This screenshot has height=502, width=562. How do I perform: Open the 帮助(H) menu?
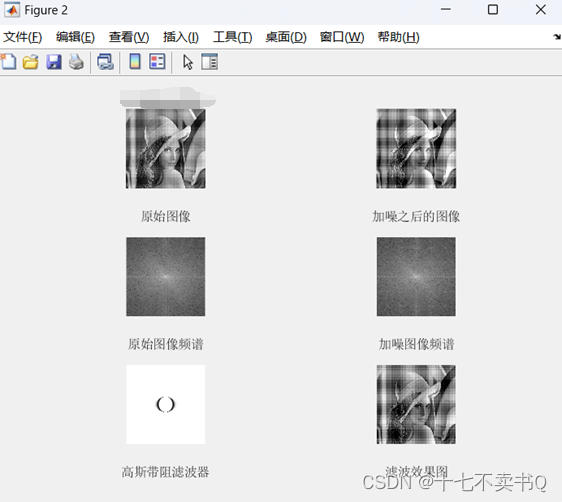(x=398, y=37)
